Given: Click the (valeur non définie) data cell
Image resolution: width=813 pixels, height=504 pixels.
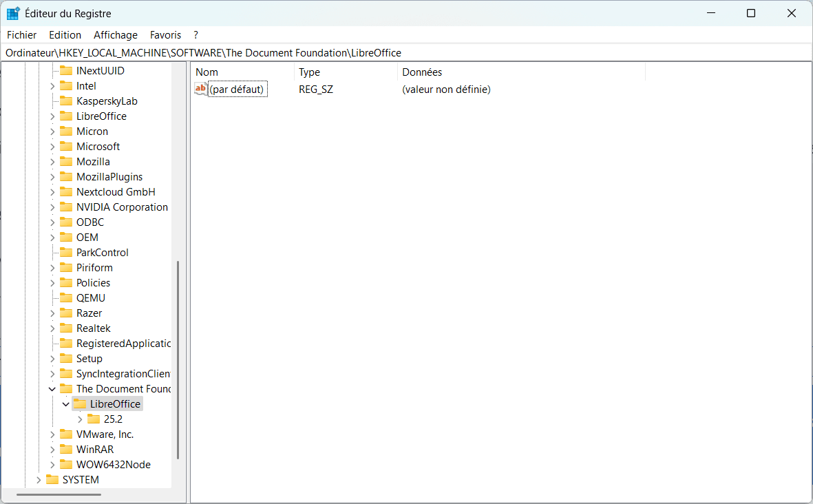Looking at the screenshot, I should 446,90.
